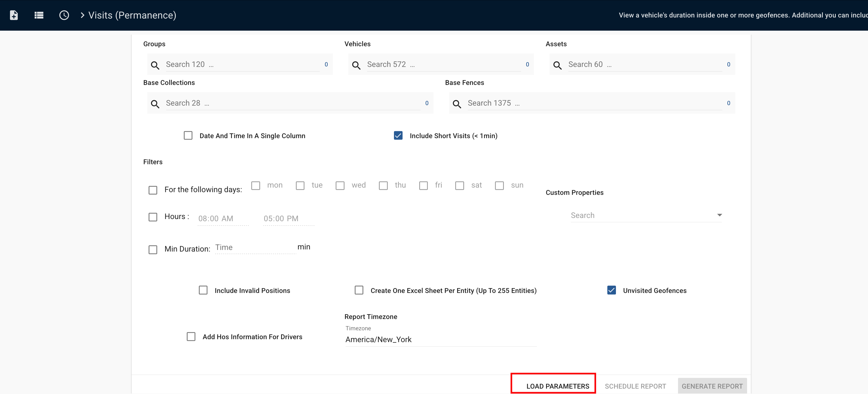Click the new report document icon

[14, 15]
